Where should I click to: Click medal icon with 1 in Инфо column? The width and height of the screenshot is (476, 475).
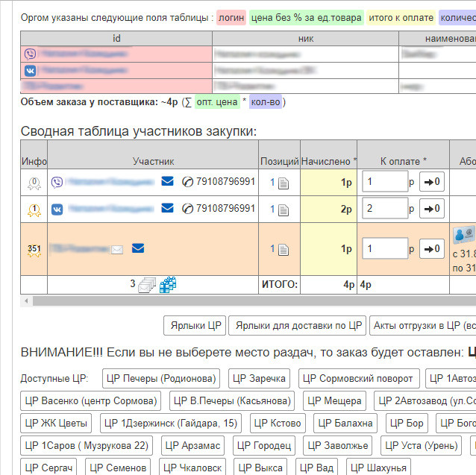[34, 210]
